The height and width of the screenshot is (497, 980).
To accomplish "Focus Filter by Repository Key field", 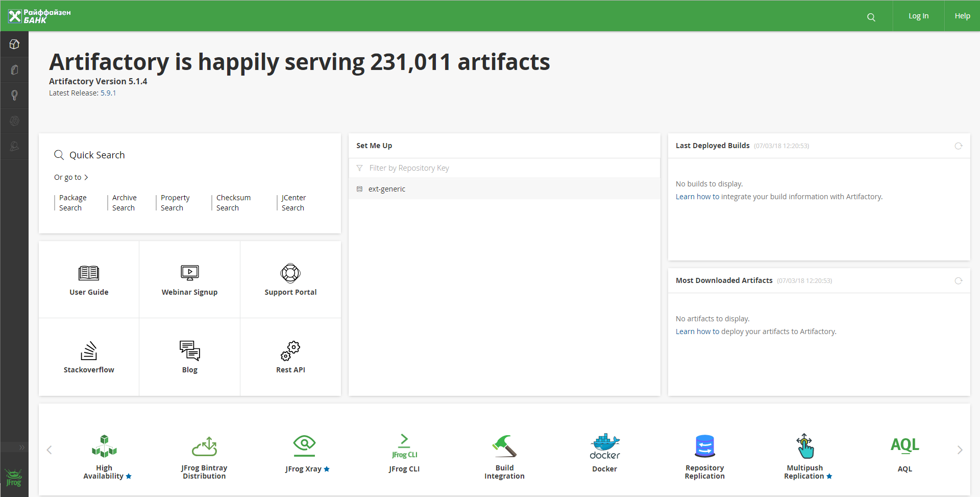I will coord(504,168).
